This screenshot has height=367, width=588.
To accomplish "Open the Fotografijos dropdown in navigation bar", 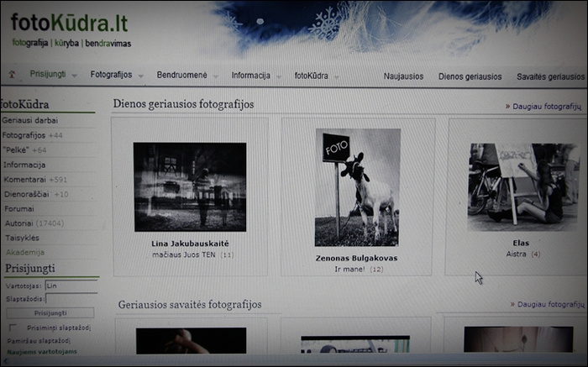I will 115,75.
